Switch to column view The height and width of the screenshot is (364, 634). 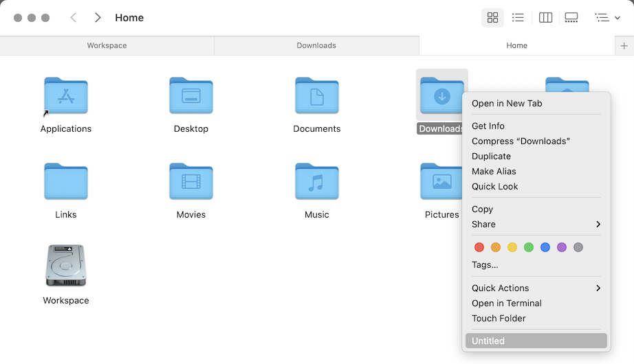(545, 18)
